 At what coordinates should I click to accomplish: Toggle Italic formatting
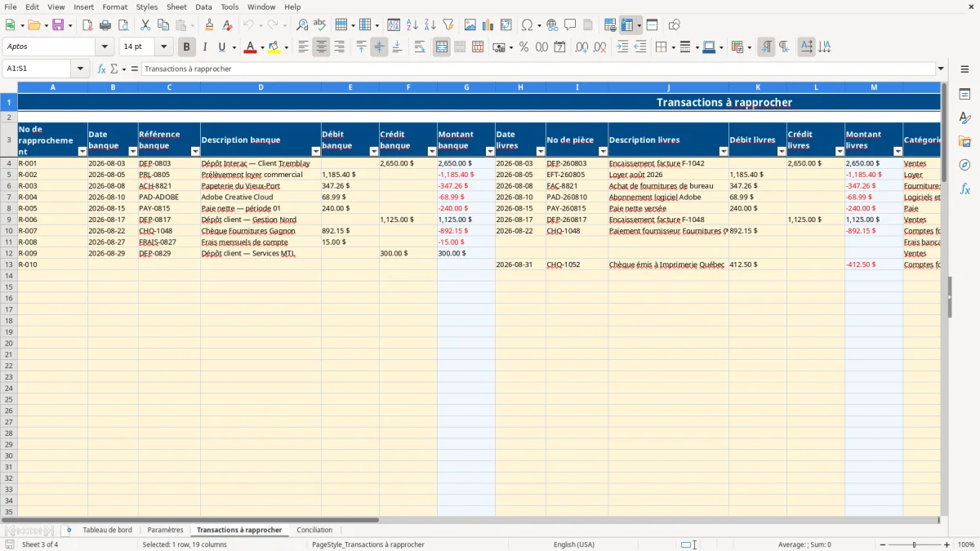coord(205,47)
